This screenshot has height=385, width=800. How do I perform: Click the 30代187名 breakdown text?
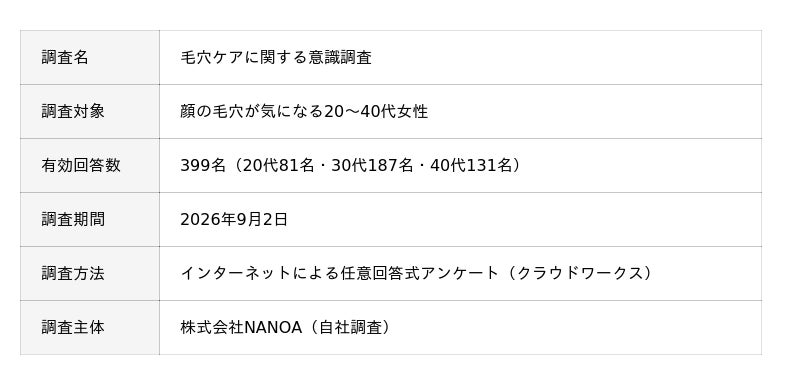coord(372,166)
